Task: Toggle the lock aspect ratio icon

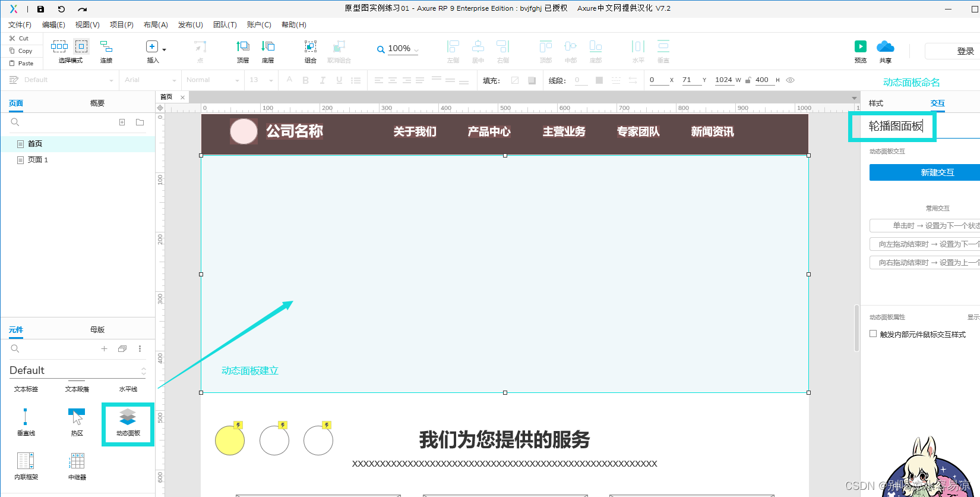Action: (x=748, y=80)
